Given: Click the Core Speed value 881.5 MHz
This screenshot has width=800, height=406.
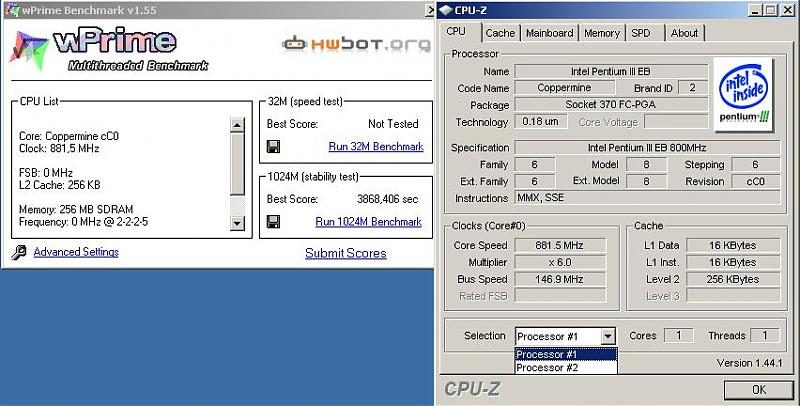Looking at the screenshot, I should pos(560,245).
